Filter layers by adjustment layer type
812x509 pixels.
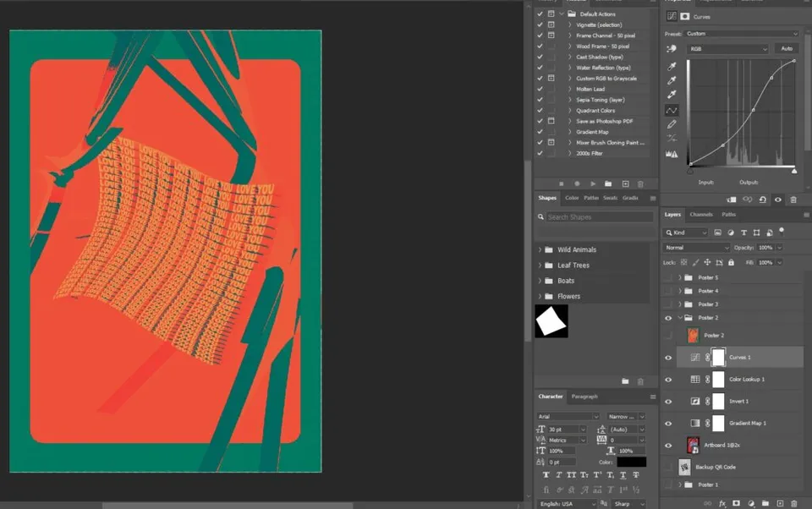click(731, 233)
